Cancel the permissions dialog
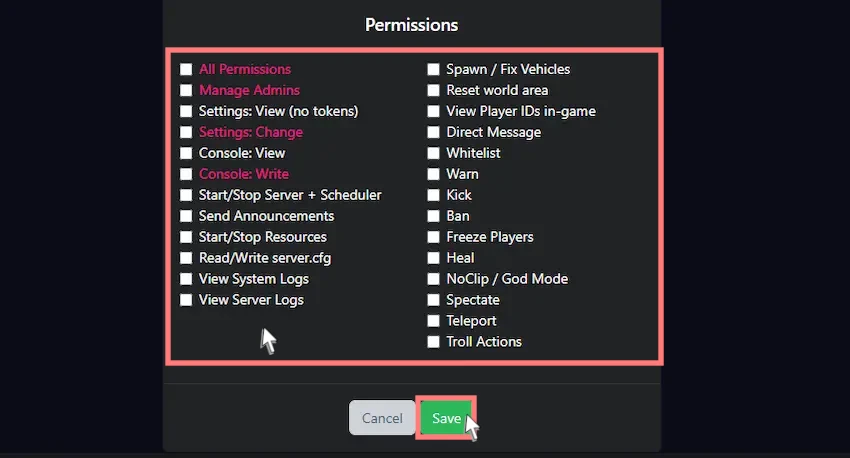This screenshot has height=458, width=850. point(382,418)
